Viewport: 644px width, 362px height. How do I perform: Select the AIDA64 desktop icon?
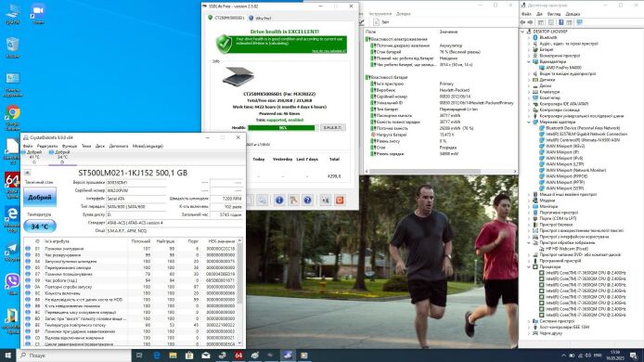pyautogui.click(x=12, y=186)
